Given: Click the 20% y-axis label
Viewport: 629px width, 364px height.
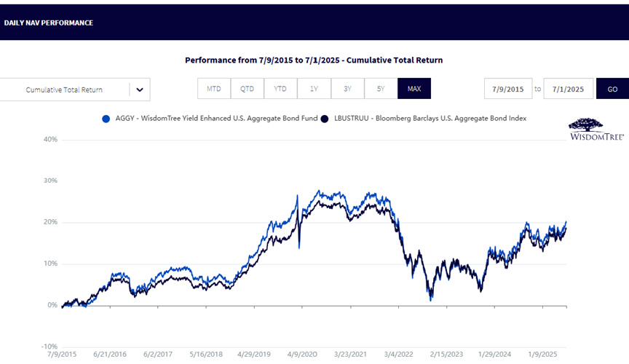Looking at the screenshot, I should pyautogui.click(x=50, y=222).
